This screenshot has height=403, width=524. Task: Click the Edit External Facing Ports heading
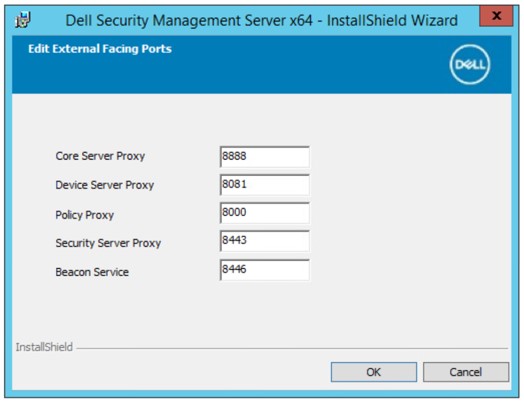pos(100,49)
